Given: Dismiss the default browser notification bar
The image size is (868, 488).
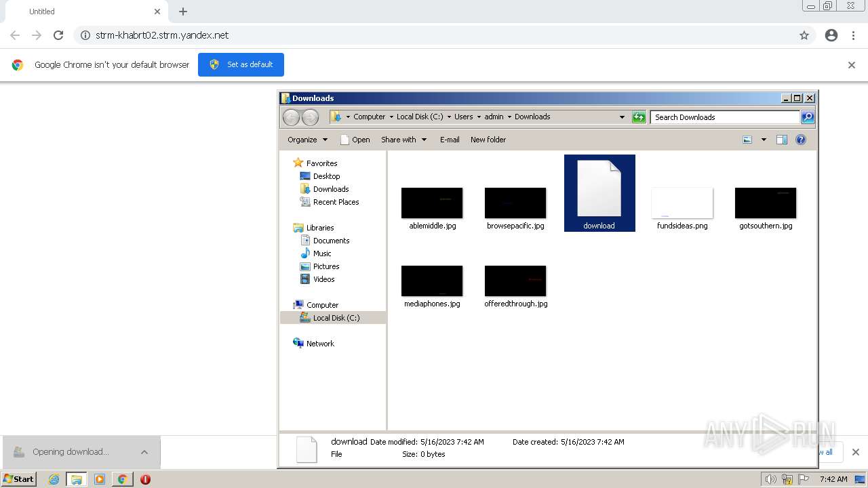Looking at the screenshot, I should pos(852,65).
